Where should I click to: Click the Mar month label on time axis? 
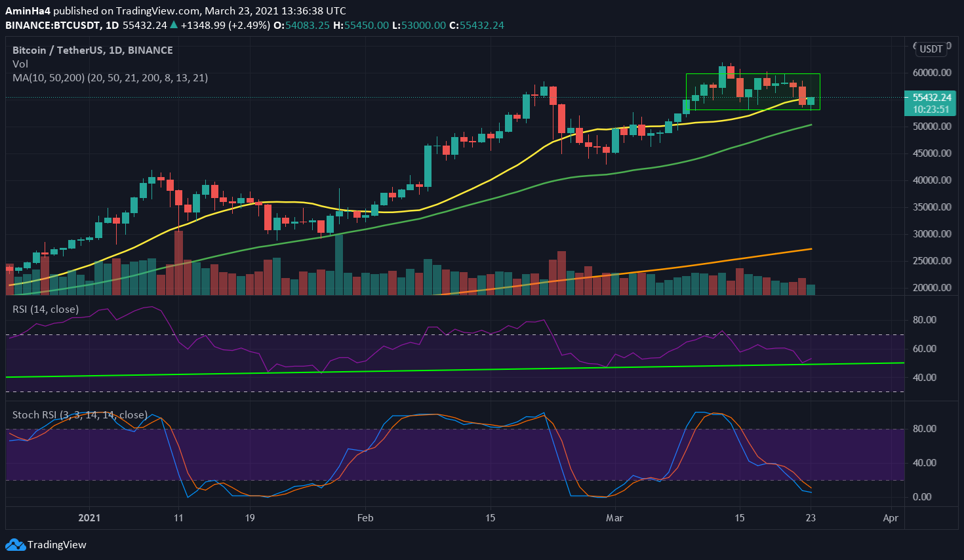614,518
